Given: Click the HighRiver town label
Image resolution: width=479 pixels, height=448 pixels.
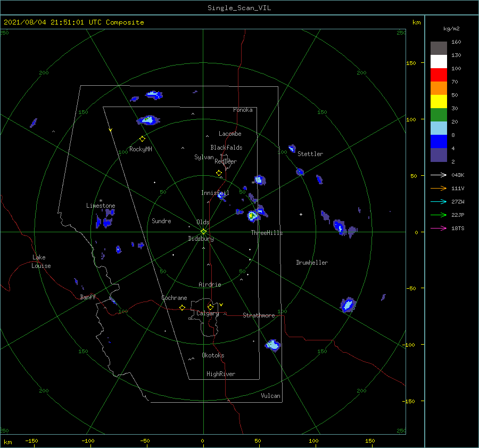Looking at the screenshot, I should click(x=221, y=374).
